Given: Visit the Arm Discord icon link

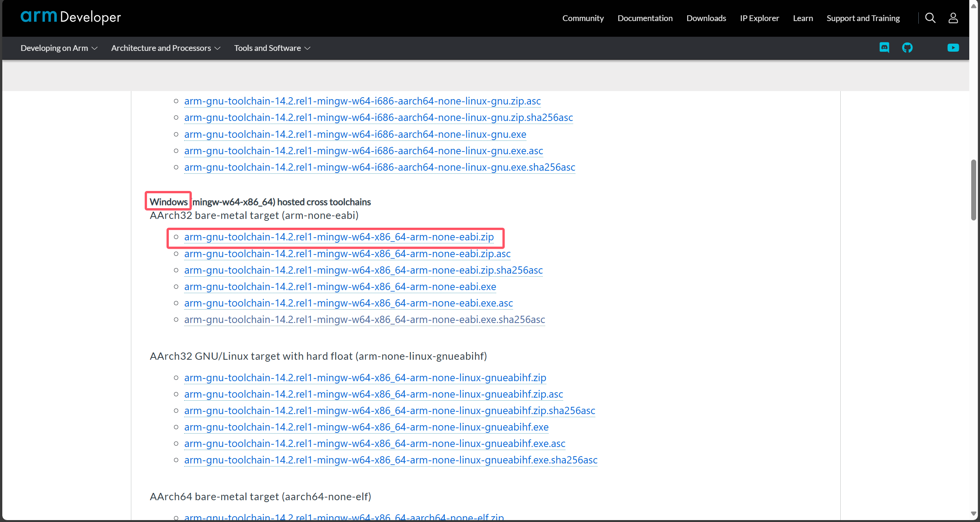Looking at the screenshot, I should (884, 48).
